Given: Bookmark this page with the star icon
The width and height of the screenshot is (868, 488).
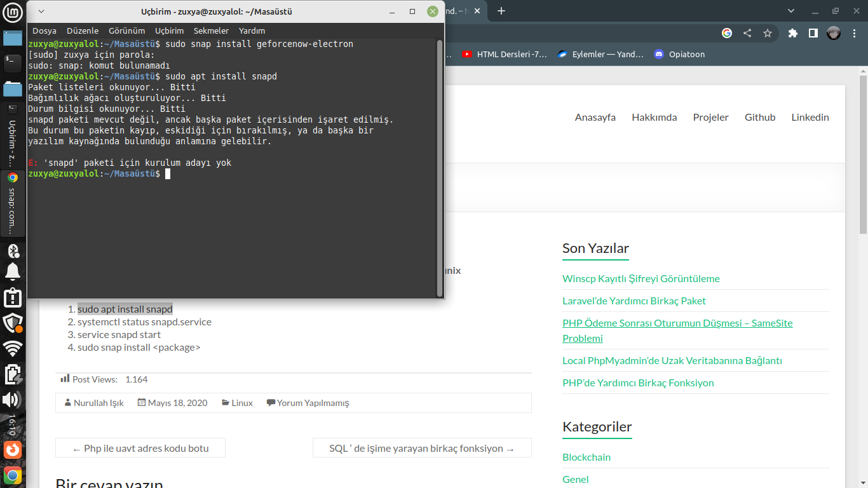Looking at the screenshot, I should [x=768, y=33].
